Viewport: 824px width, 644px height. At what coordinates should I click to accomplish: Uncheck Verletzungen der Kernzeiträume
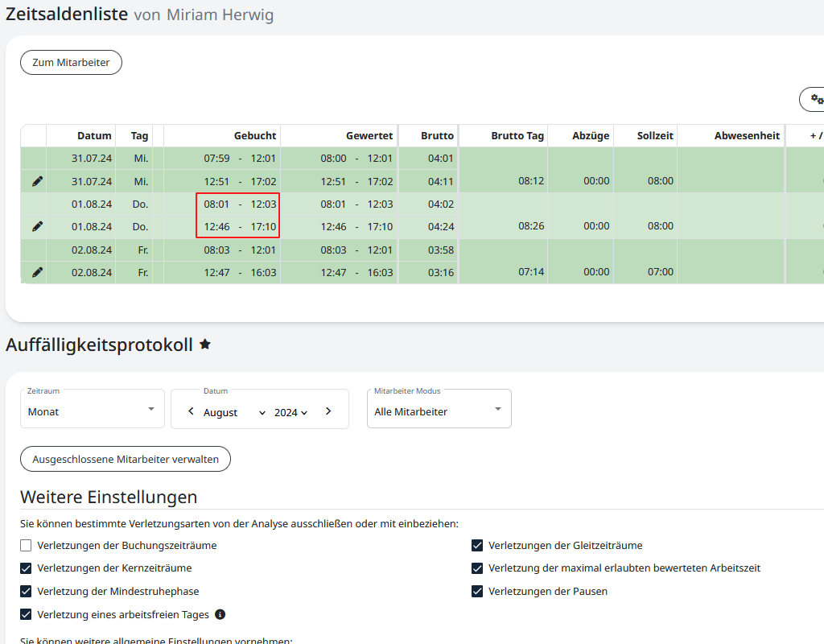coord(27,568)
